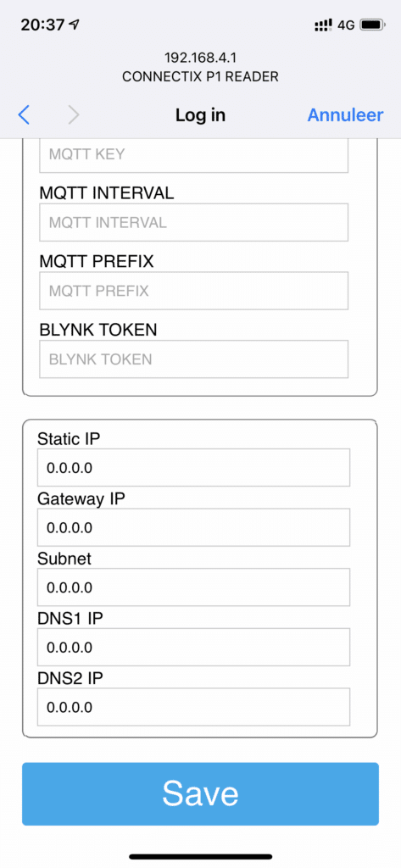
Task: Tap the cellular signal bars icon
Action: pos(323,25)
